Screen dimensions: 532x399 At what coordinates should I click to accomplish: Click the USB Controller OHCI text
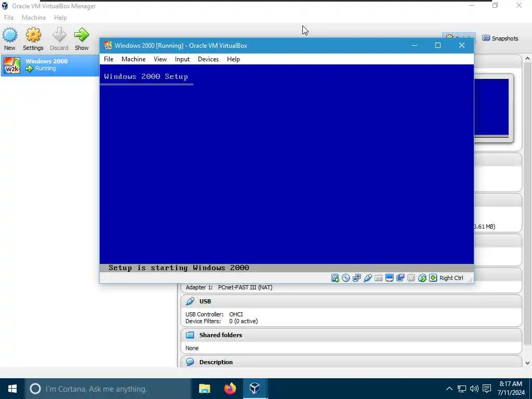click(214, 314)
